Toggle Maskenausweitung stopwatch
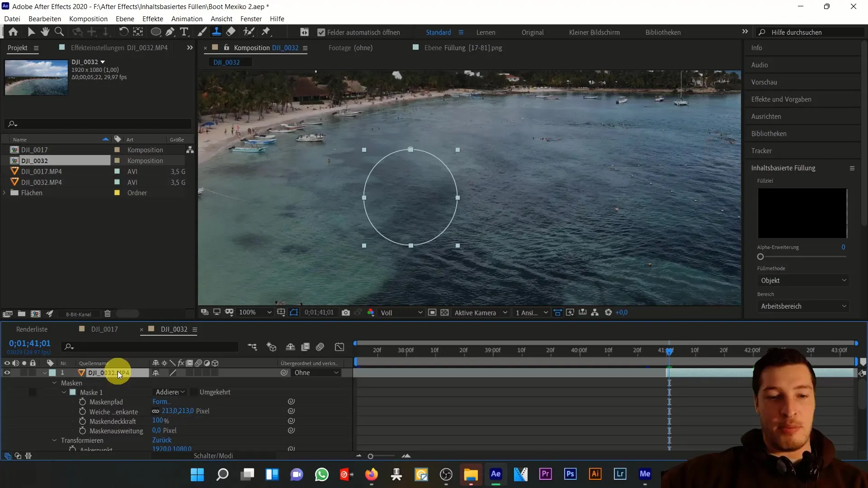 pos(82,431)
